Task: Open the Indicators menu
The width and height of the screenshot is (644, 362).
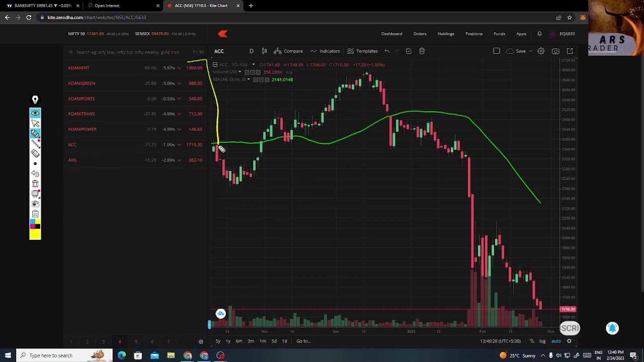Action: point(325,51)
